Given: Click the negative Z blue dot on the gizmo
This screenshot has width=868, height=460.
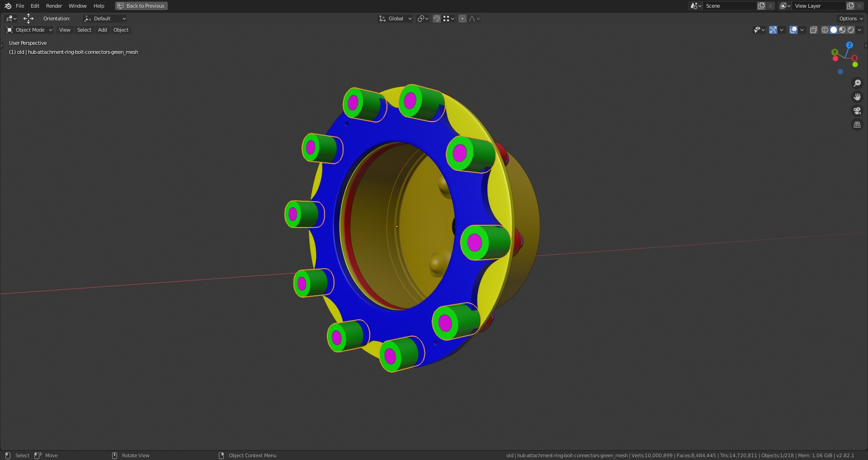Looking at the screenshot, I should point(840,71).
